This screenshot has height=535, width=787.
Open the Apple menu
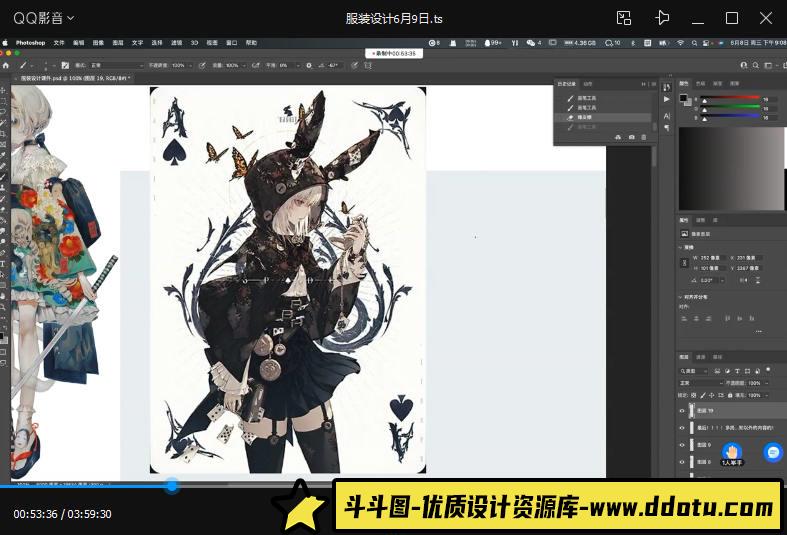pos(5,43)
